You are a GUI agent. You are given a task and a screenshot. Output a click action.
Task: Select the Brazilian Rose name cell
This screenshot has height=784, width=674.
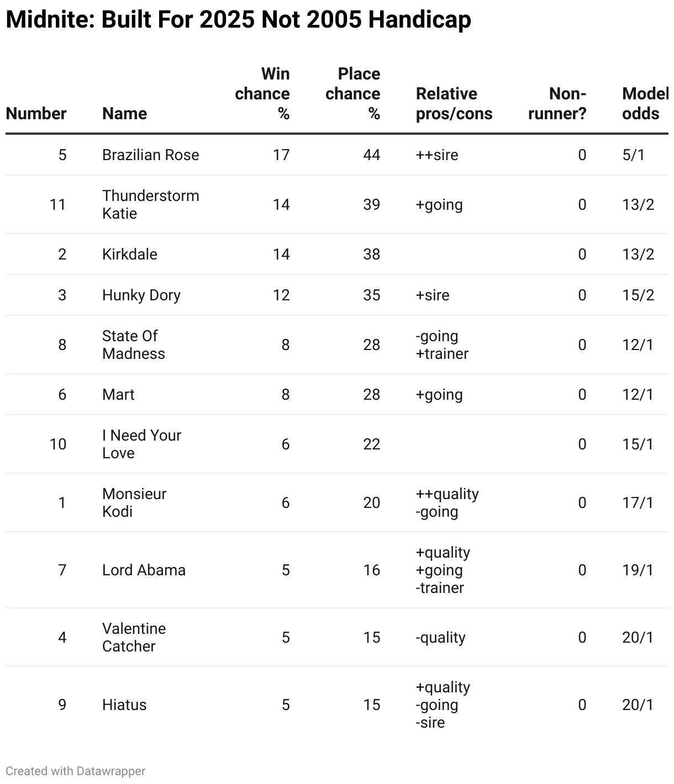[150, 155]
